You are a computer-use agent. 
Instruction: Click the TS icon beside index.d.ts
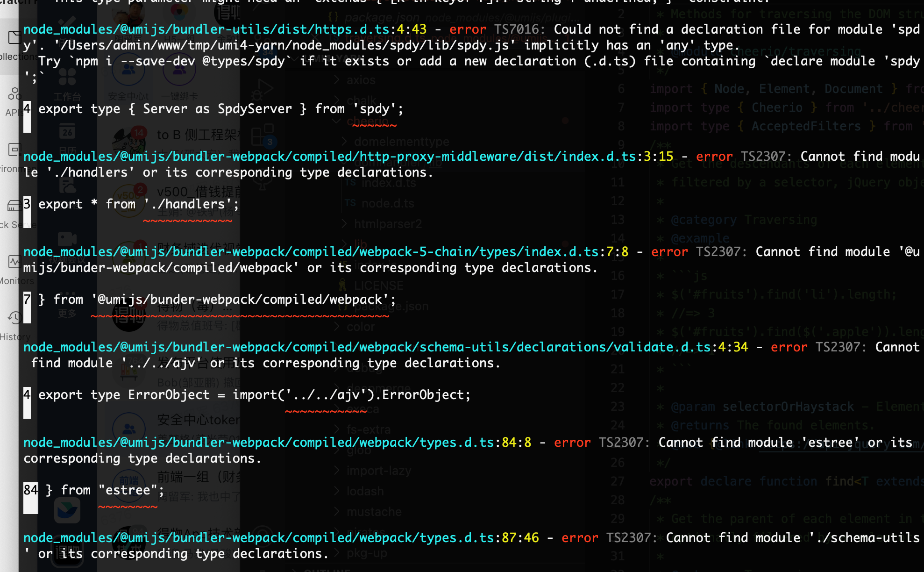coord(350,183)
